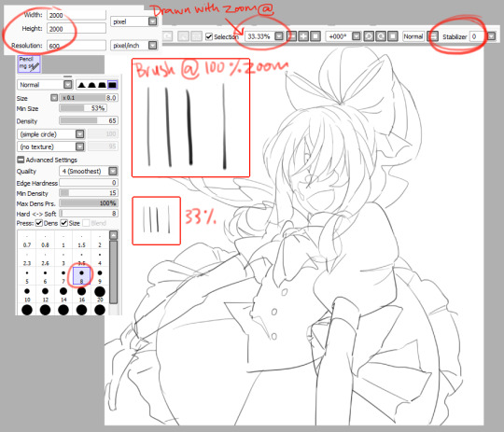
Task: Click the Width input field
Action: pyautogui.click(x=77, y=15)
